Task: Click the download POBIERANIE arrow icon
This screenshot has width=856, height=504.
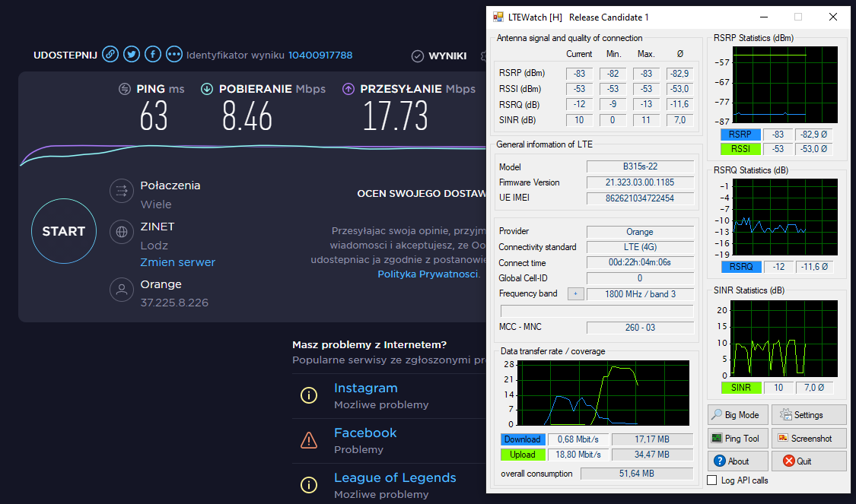Action: 207,89
